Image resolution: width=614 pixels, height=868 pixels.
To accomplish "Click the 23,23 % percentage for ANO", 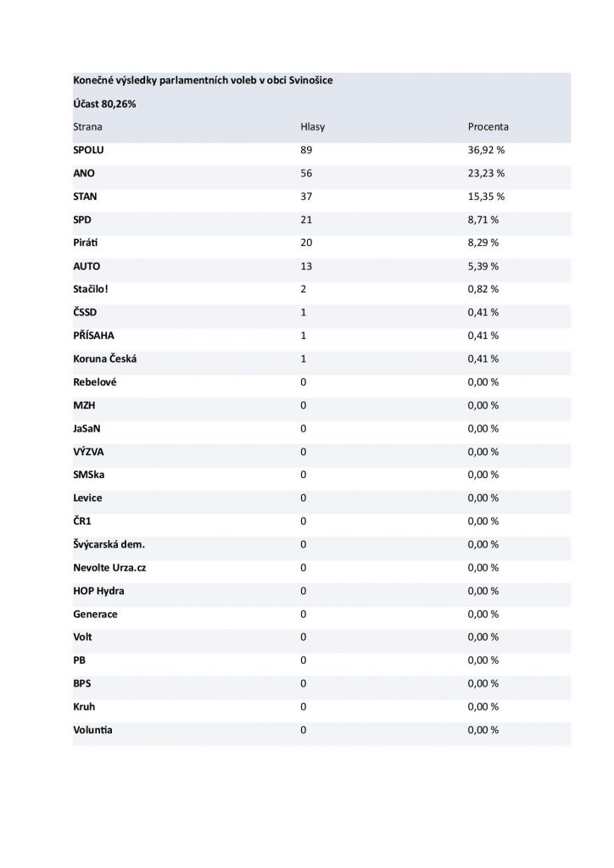I will pos(486,173).
